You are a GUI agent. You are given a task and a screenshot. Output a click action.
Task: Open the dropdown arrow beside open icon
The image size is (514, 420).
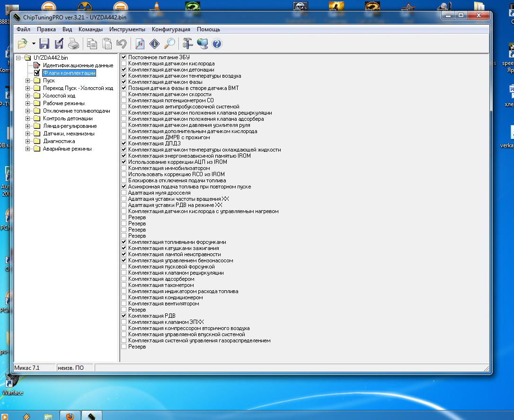[x=34, y=44]
